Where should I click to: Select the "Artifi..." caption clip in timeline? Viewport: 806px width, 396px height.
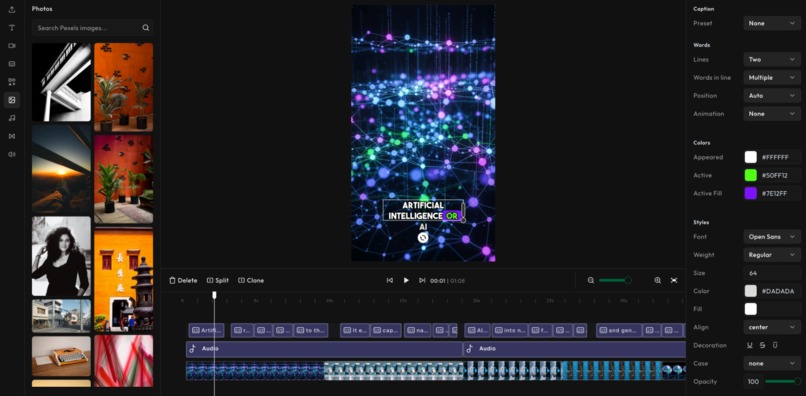pyautogui.click(x=207, y=330)
